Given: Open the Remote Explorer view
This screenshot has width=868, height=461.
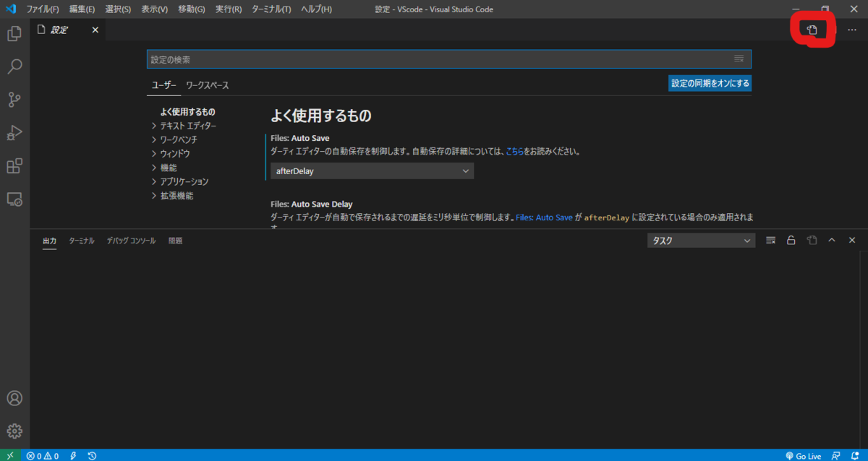Looking at the screenshot, I should (x=14, y=199).
